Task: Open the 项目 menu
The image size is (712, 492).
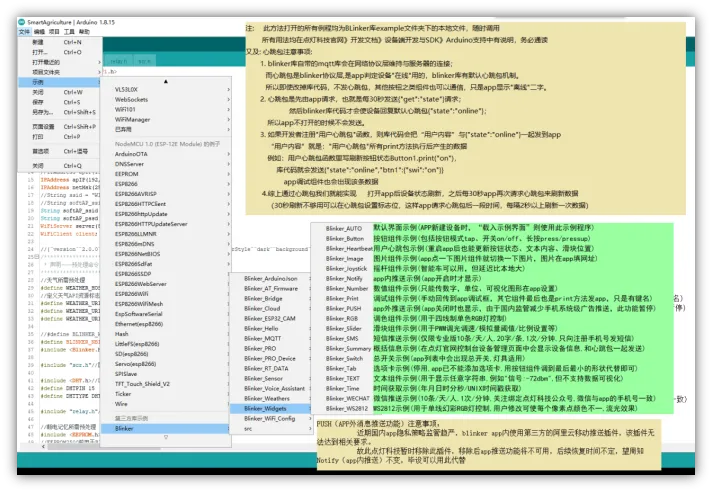Action: click(x=54, y=31)
